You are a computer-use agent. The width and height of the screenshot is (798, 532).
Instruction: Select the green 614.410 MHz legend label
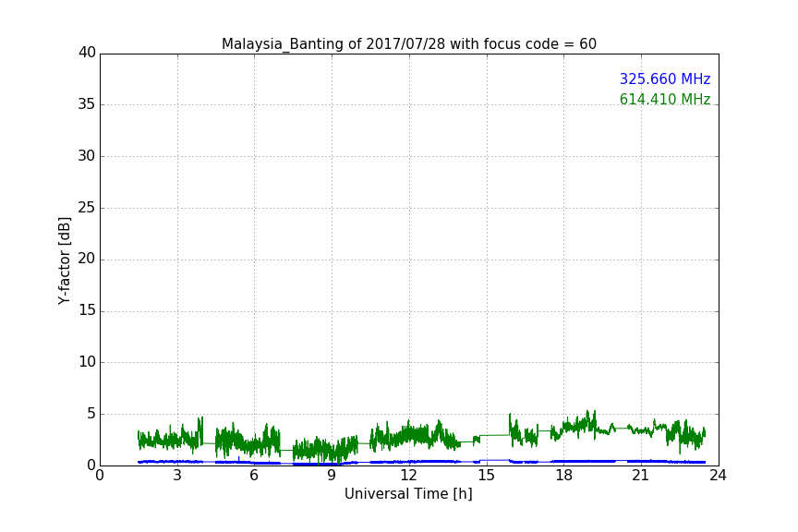[665, 99]
